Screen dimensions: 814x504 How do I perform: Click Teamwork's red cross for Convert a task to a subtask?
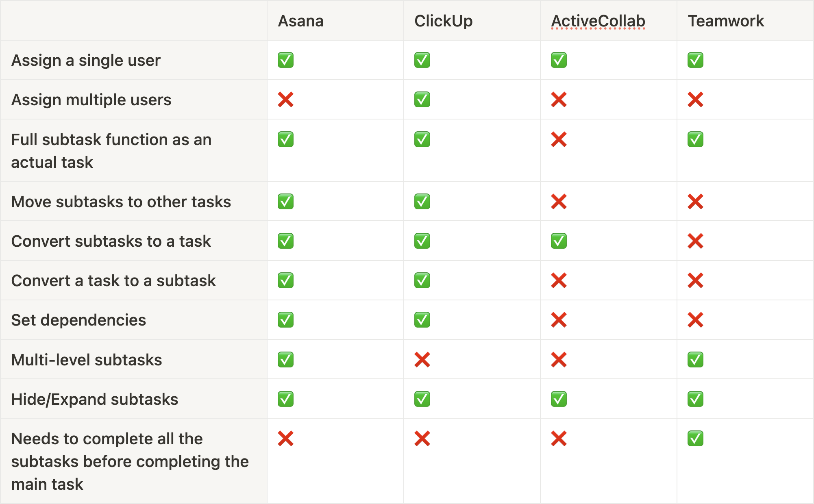click(x=695, y=280)
